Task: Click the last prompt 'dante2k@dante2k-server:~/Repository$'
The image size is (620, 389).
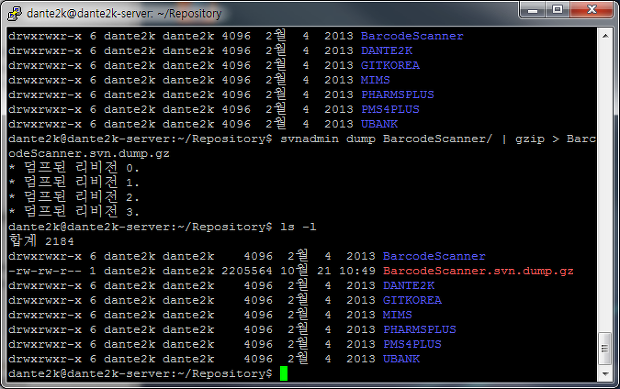Action: [140, 374]
